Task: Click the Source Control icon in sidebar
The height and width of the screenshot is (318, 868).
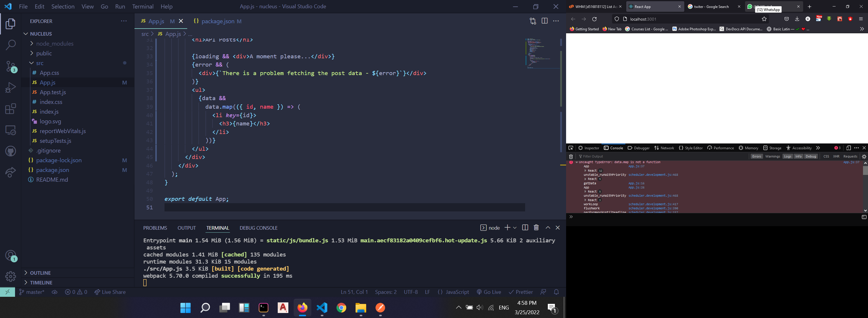Action: (11, 66)
